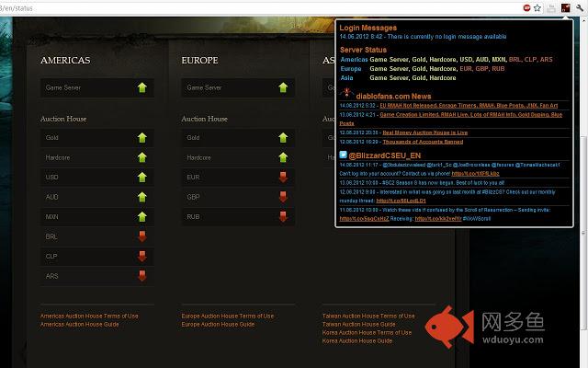Click the Twitter bird icon in popup
Image resolution: width=588 pixels, height=368 pixels.
(343, 155)
